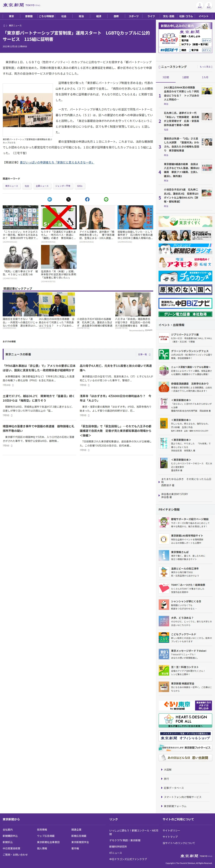The height and width of the screenshot is (868, 215).
Task: Open サイトポリシー footer link
Action: 171,830
